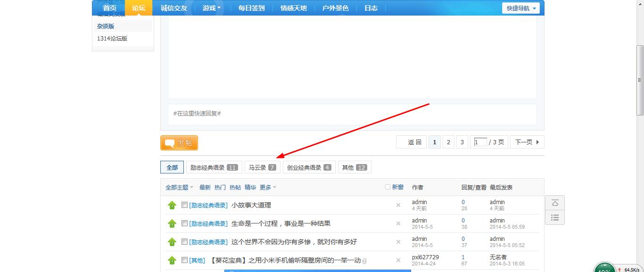Click the [其他] tag on 葵花宝典 thread

(x=197, y=260)
